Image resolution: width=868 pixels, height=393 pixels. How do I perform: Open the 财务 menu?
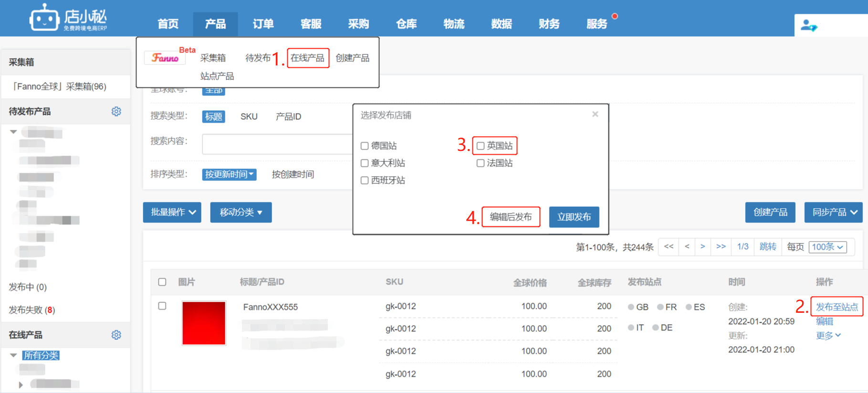pos(549,24)
